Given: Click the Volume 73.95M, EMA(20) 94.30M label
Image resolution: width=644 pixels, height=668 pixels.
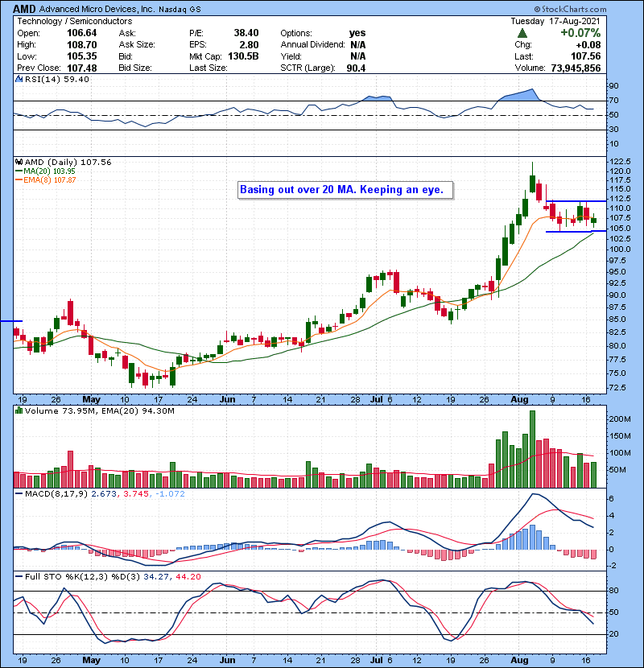Looking at the screenshot, I should click(100, 410).
